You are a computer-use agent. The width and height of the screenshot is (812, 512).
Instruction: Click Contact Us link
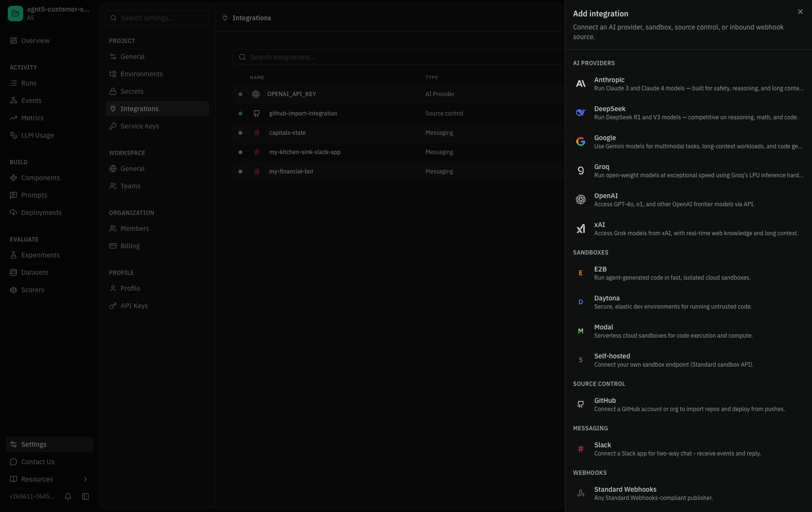[x=49, y=462]
